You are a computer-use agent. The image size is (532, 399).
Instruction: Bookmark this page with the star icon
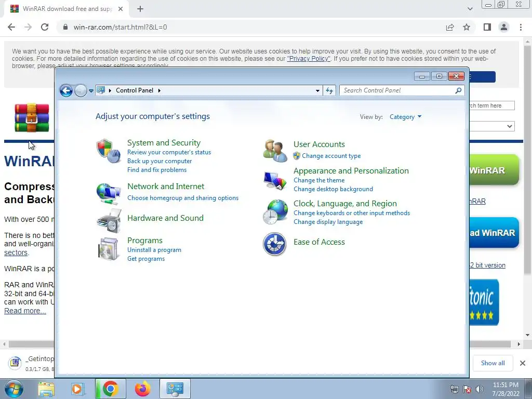click(x=467, y=27)
